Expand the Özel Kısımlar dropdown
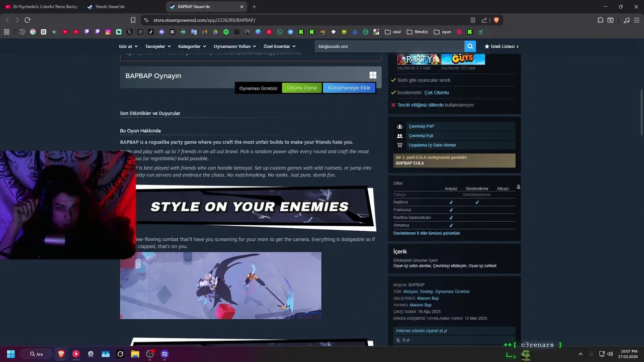644x362 pixels. 280,46
